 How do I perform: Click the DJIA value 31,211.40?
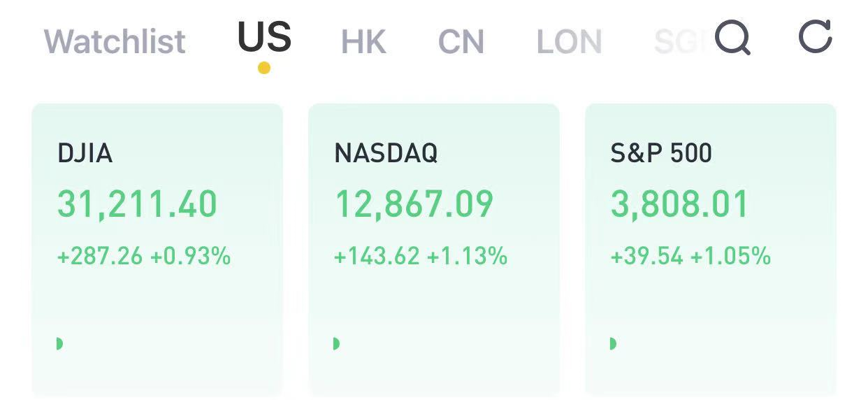pos(137,205)
